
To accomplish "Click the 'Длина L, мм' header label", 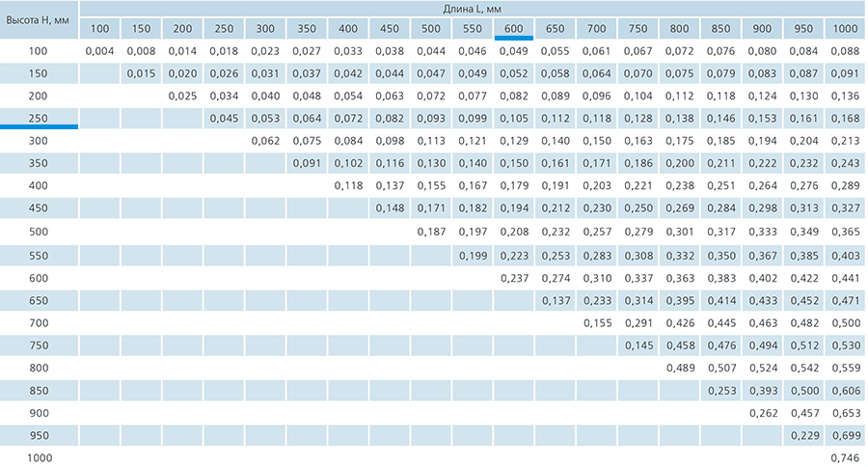I will [x=473, y=9].
